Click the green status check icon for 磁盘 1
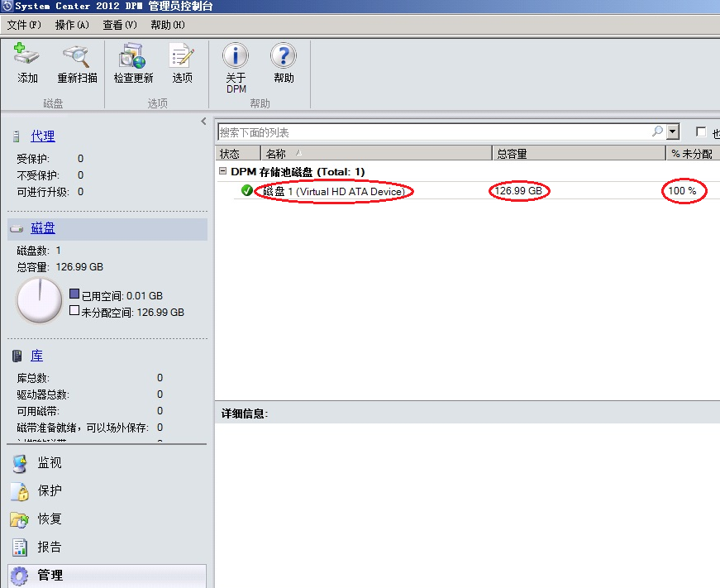 [246, 190]
